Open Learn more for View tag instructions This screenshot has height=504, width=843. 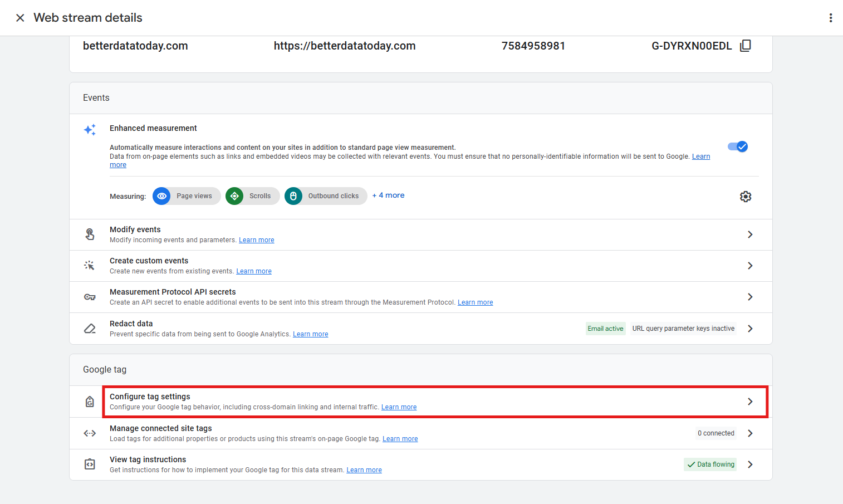click(x=364, y=470)
